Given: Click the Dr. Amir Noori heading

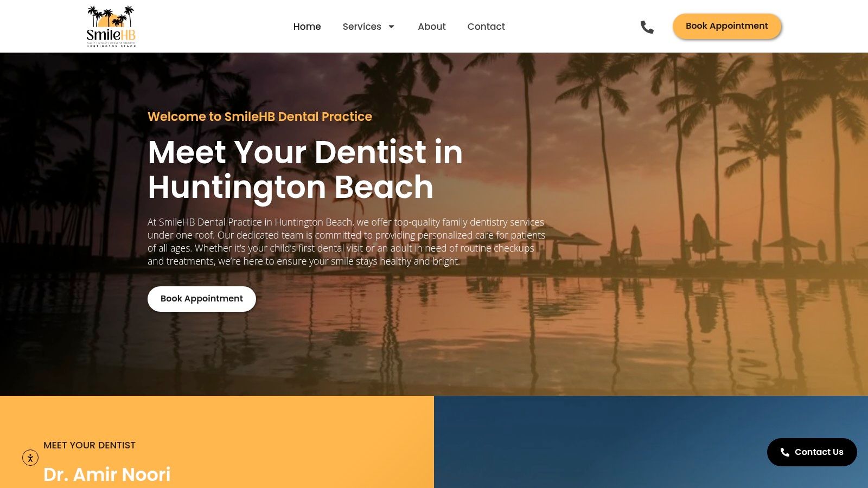Looking at the screenshot, I should point(107,474).
